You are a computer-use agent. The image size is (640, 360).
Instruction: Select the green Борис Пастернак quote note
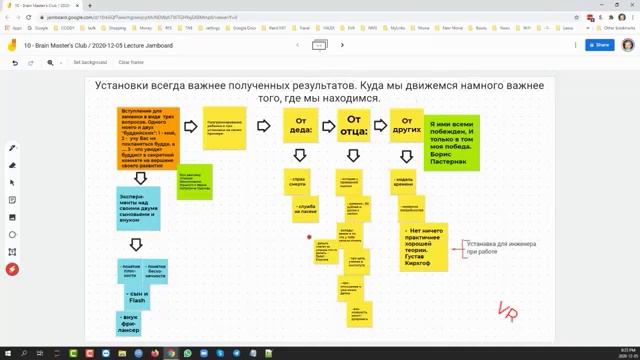point(451,143)
